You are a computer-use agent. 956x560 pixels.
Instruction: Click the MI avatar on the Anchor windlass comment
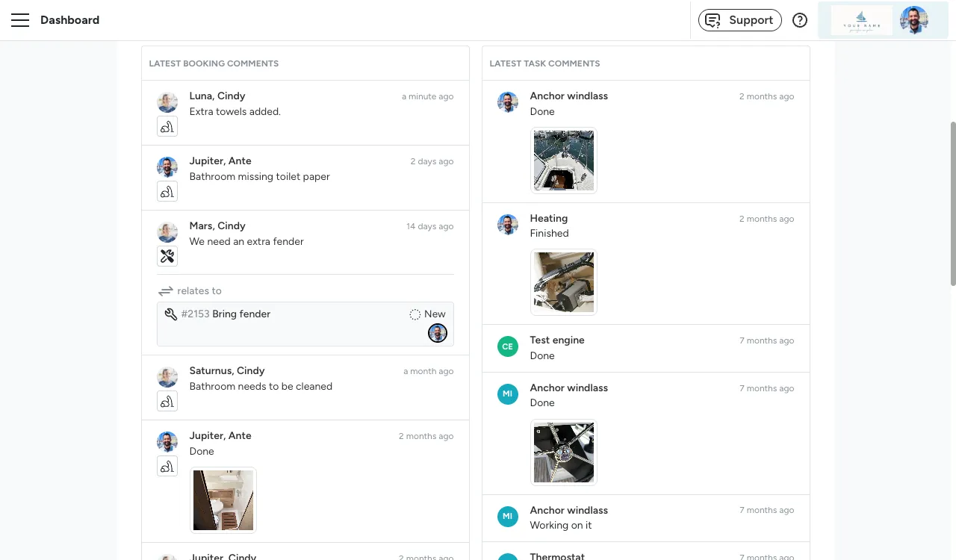(x=508, y=394)
